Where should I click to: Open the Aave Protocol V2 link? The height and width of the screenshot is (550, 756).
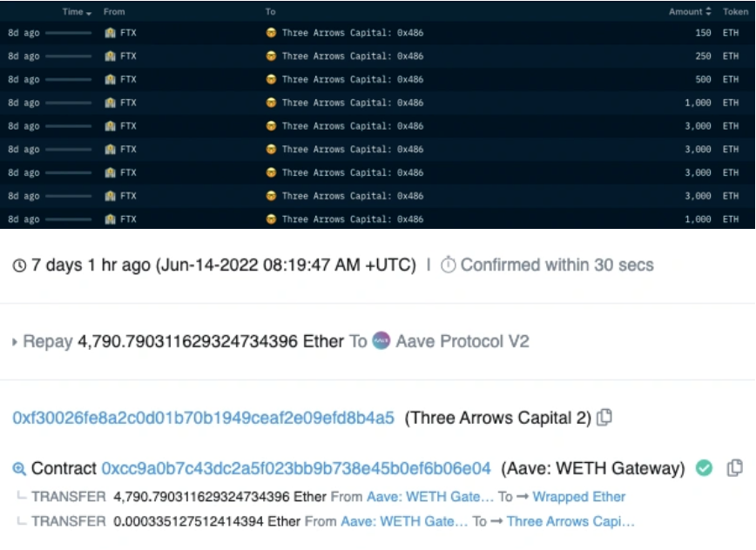(x=462, y=341)
